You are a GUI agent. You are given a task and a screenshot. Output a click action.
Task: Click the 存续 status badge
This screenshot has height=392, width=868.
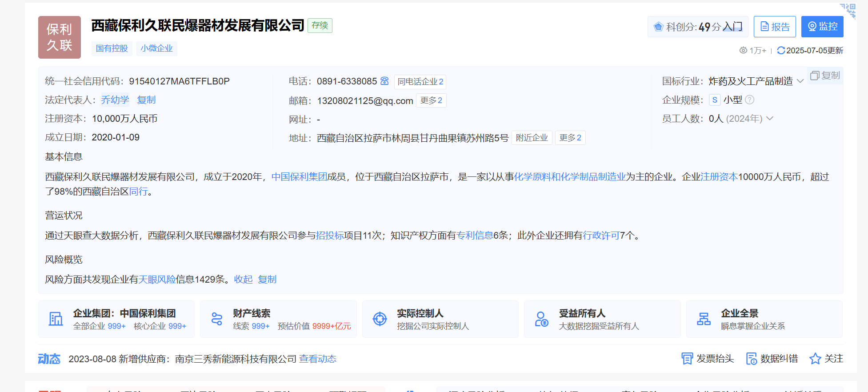(x=320, y=25)
